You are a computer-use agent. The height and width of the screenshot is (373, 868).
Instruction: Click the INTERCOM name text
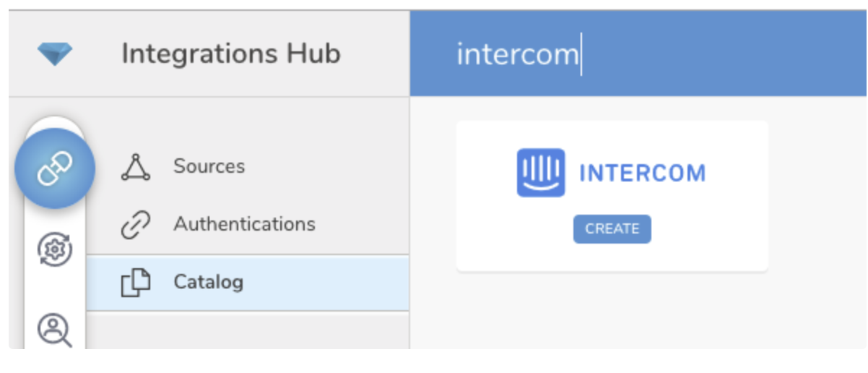point(642,173)
